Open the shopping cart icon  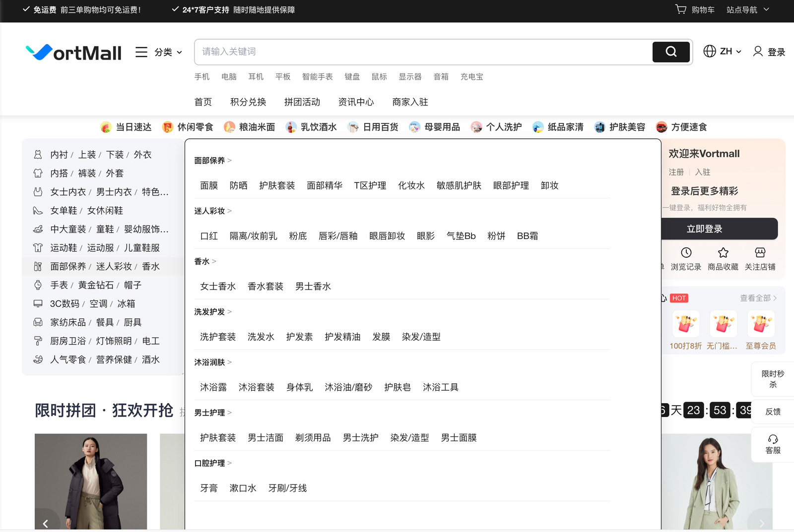681,9
